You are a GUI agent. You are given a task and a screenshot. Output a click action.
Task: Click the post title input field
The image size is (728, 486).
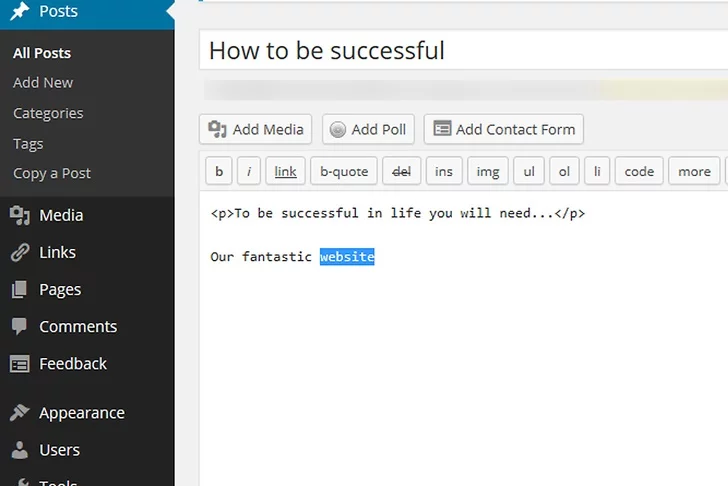tap(460, 50)
